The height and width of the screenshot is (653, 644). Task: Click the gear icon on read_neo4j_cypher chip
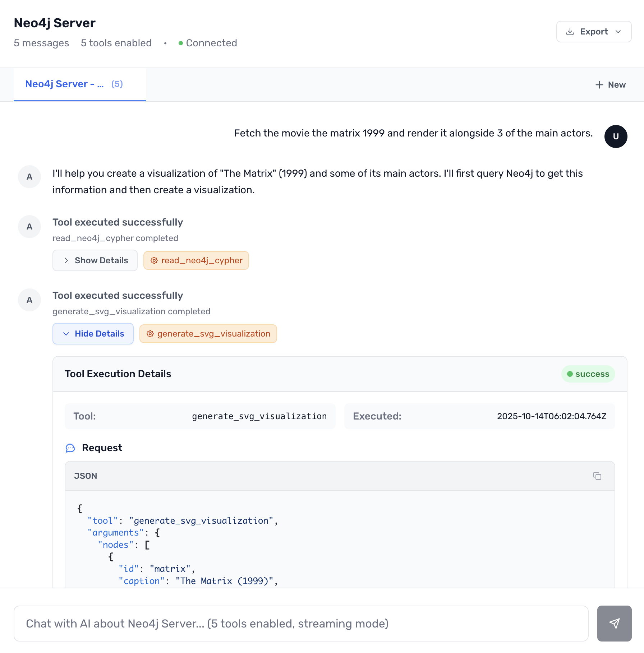pyautogui.click(x=154, y=260)
